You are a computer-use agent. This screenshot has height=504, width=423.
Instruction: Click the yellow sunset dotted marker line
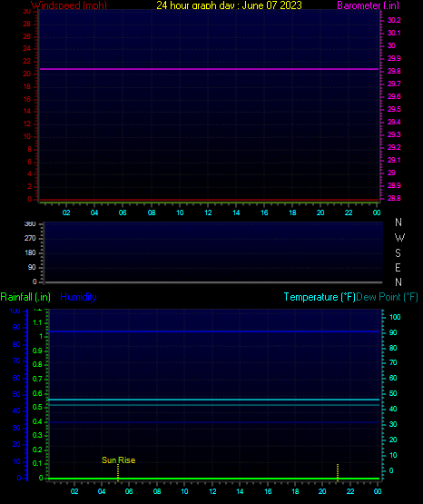[338, 472]
